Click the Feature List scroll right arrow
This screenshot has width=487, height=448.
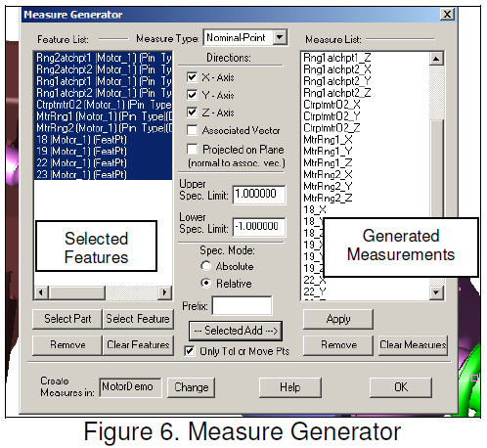pyautogui.click(x=164, y=292)
